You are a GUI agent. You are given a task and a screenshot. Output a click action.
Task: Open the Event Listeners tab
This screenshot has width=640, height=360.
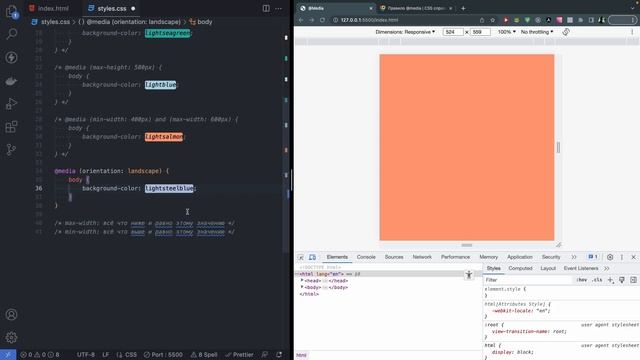tap(581, 269)
